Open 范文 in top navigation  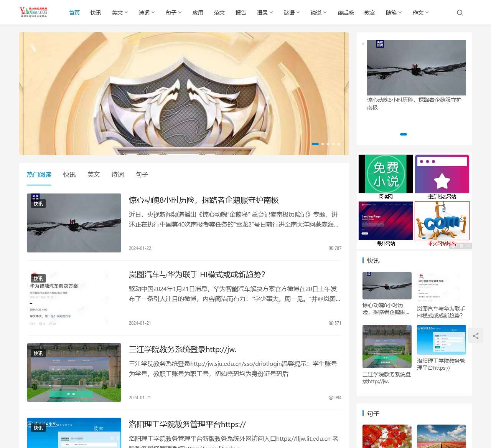coord(219,13)
